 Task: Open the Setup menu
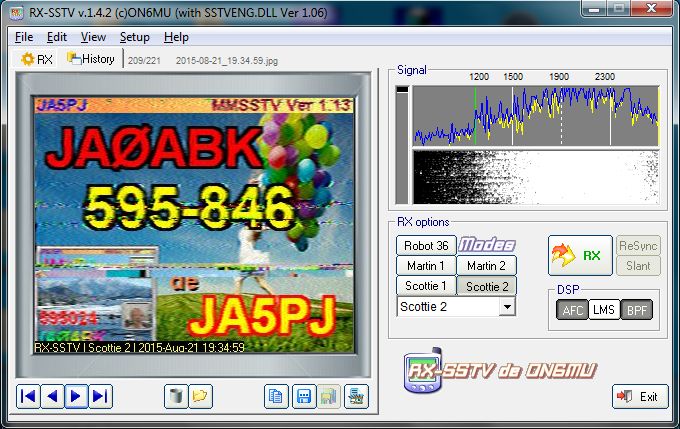(134, 37)
